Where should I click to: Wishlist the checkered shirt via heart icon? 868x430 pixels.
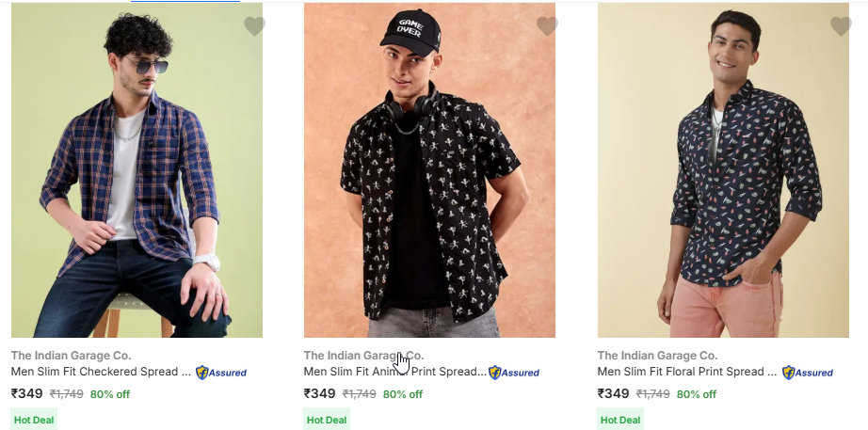[x=254, y=26]
